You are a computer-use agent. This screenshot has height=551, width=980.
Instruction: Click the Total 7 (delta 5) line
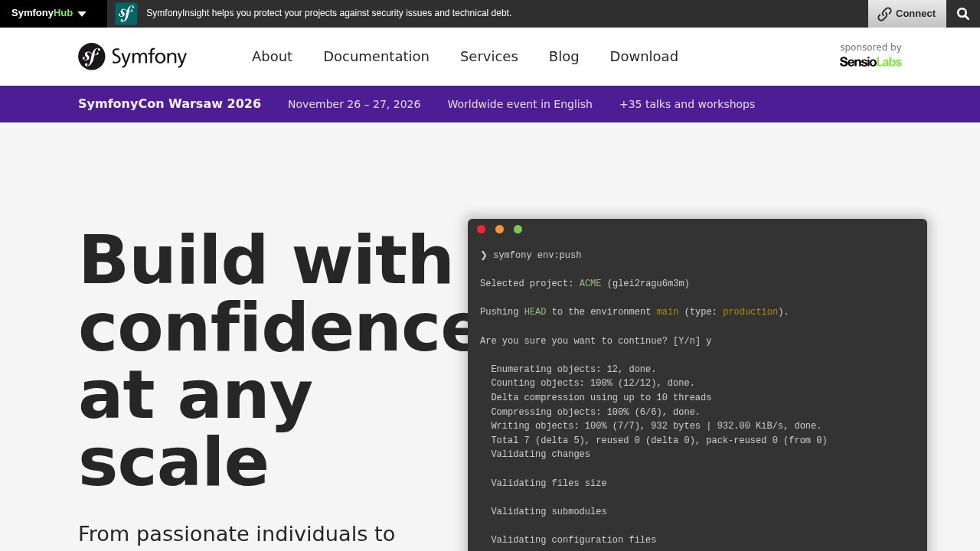pos(659,440)
